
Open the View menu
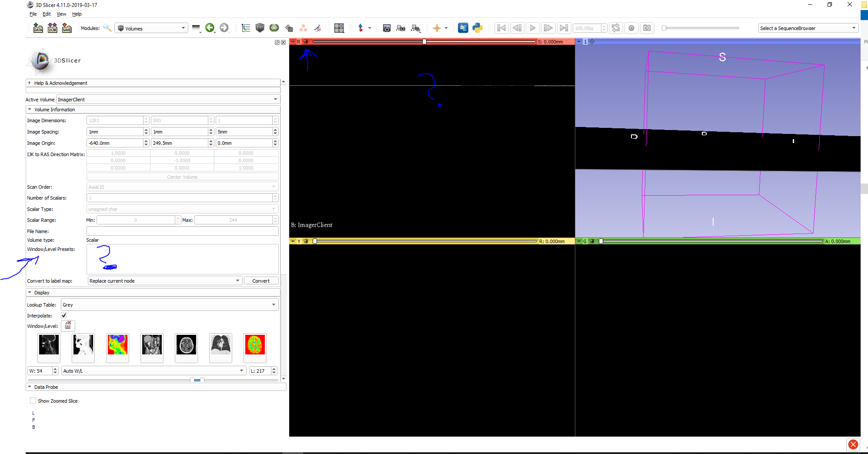coord(61,14)
